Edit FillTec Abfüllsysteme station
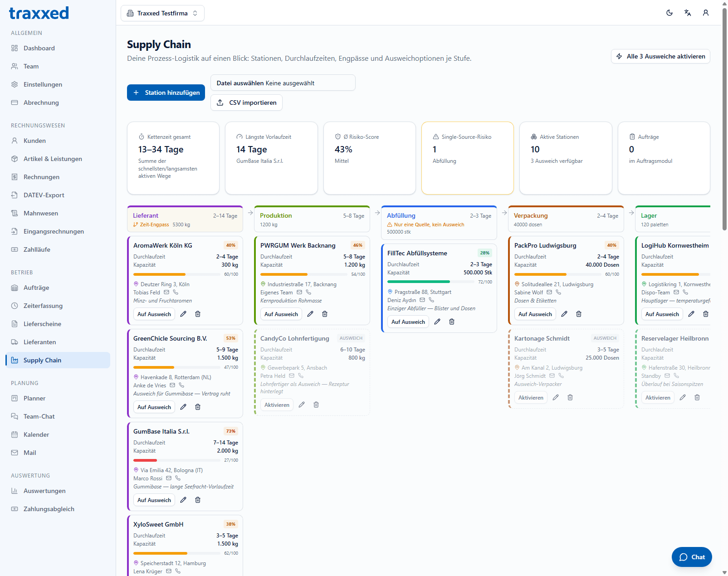The width and height of the screenshot is (728, 576). tap(437, 322)
